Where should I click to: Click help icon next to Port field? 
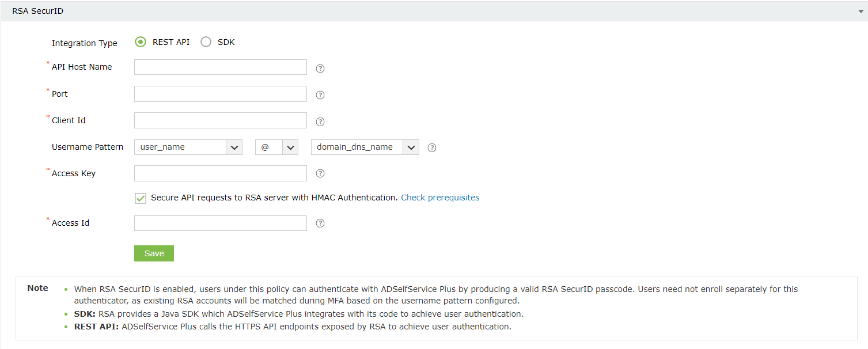click(x=321, y=95)
